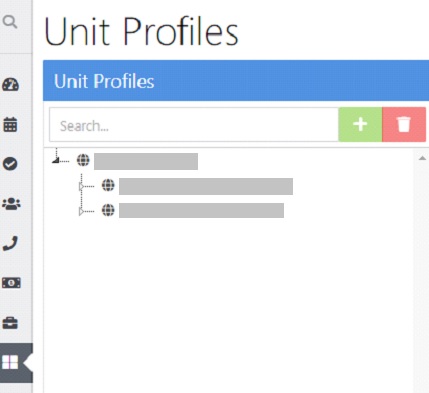Select the root unit profile item
The width and height of the screenshot is (429, 393).
tap(146, 161)
